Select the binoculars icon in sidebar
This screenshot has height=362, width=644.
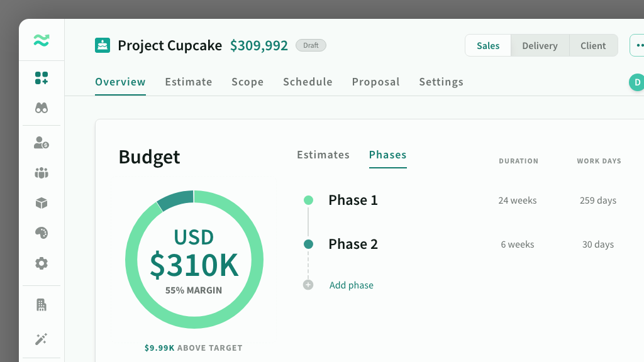[x=42, y=108]
